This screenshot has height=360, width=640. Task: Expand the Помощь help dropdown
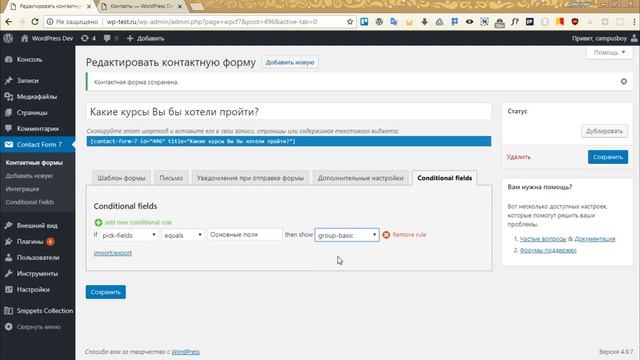[609, 53]
